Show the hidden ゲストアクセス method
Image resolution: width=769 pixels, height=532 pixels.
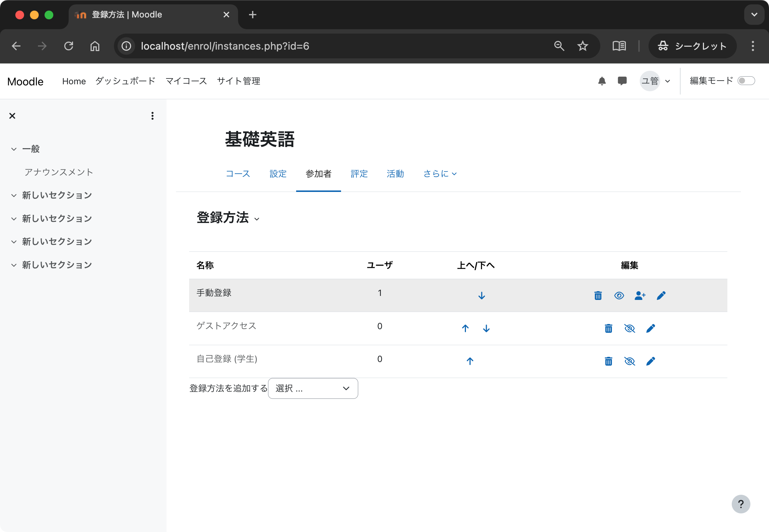[x=630, y=328]
